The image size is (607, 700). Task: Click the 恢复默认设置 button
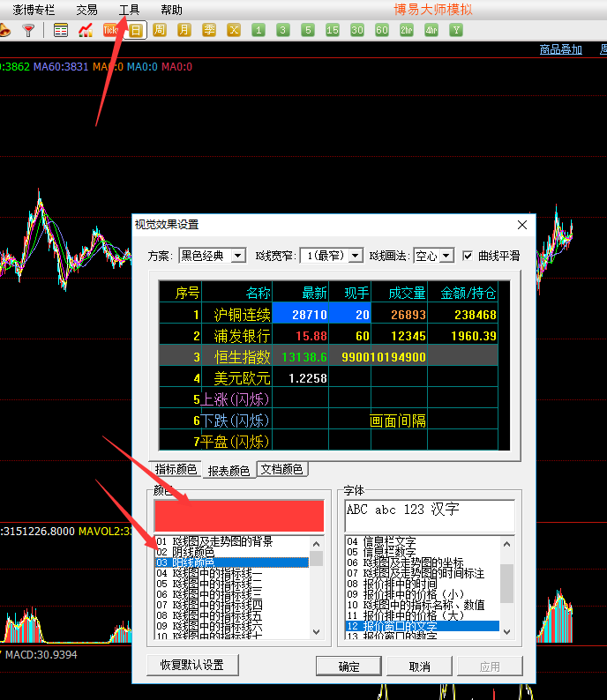(192, 666)
